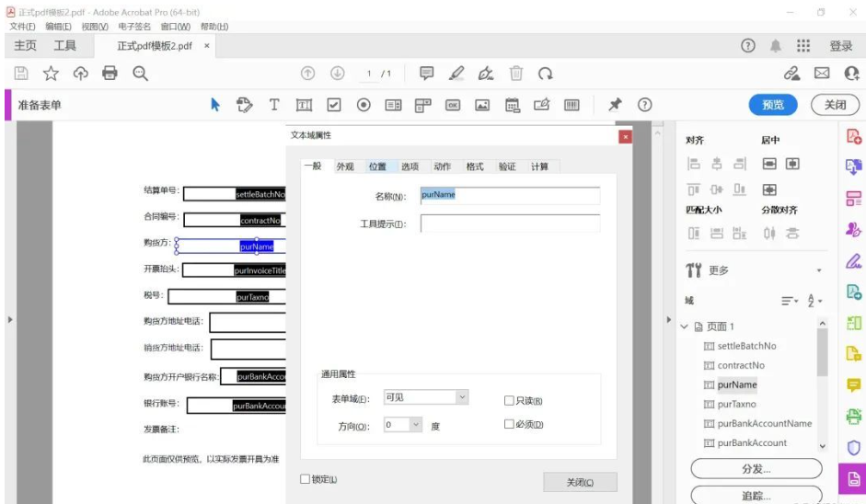Pin the selected form tool

point(615,104)
